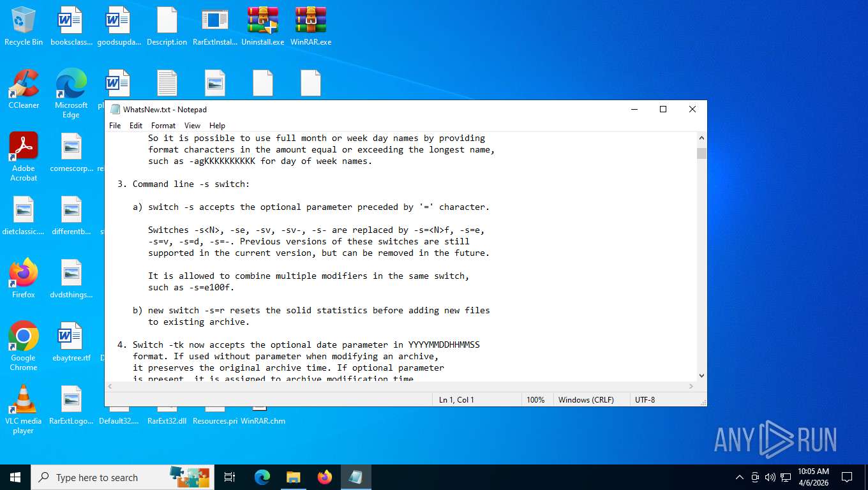Image resolution: width=868 pixels, height=490 pixels.
Task: Open dvdsthings image file on desktop
Action: [71, 279]
